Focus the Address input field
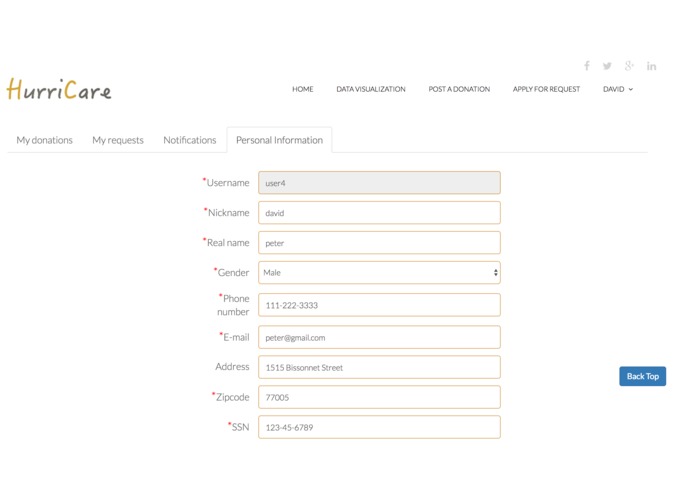The height and width of the screenshot is (494, 695). [x=379, y=367]
